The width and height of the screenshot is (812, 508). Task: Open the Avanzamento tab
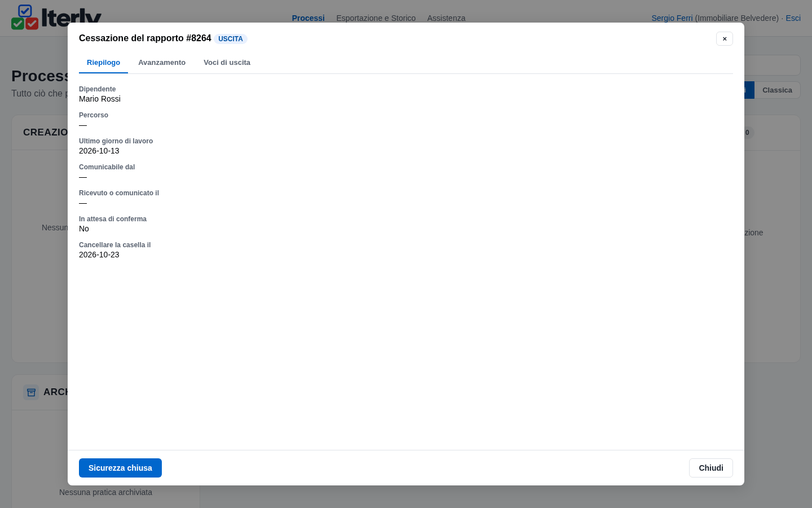click(162, 63)
